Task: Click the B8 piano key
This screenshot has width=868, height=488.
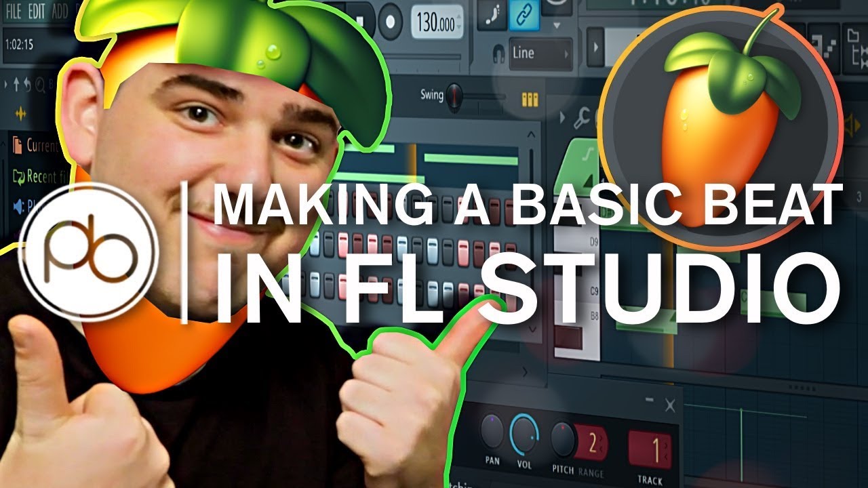Action: pos(576,318)
